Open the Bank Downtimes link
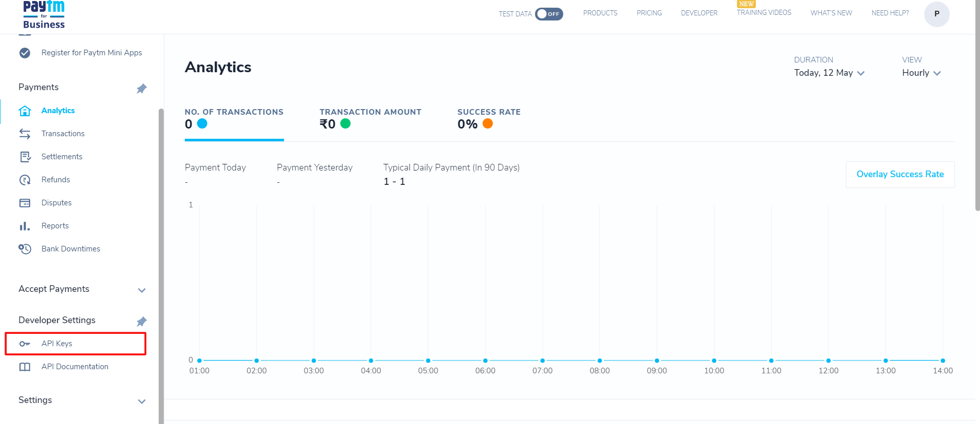Viewport: 980px width, 424px height. click(x=71, y=249)
